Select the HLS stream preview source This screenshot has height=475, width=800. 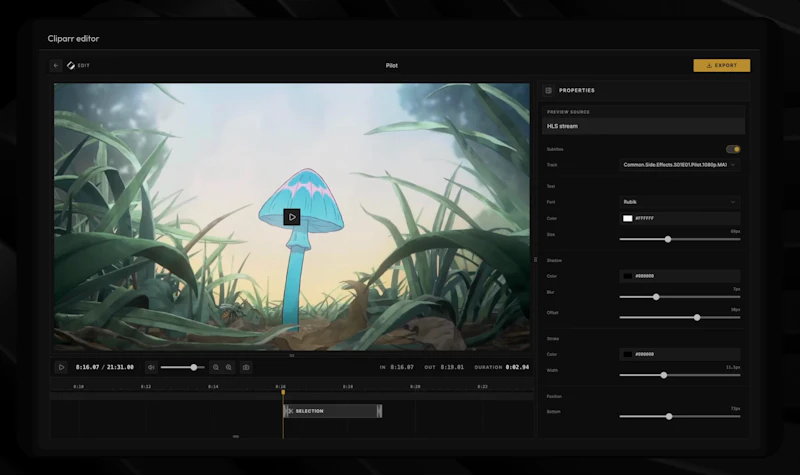[x=643, y=126]
